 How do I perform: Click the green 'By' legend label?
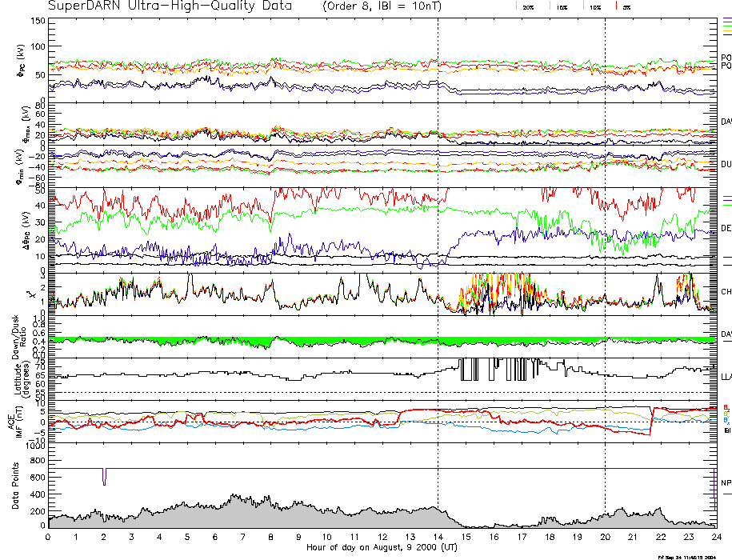coord(726,414)
